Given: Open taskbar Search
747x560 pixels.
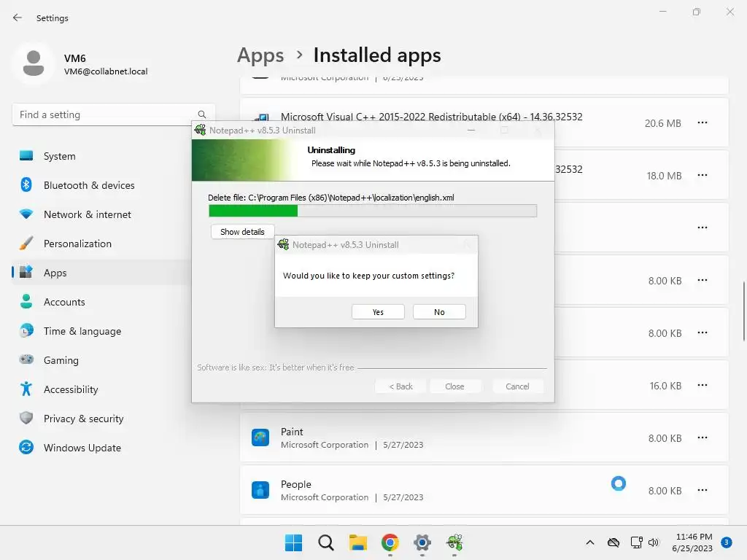Looking at the screenshot, I should point(326,542).
